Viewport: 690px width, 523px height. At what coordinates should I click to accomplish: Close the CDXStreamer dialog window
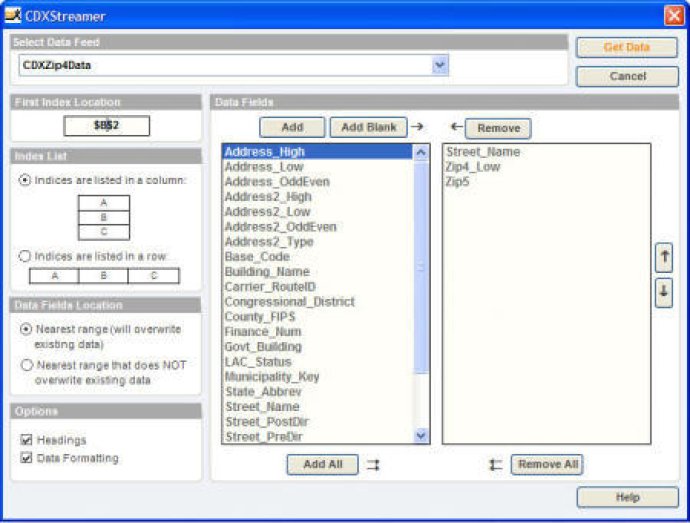point(674,16)
